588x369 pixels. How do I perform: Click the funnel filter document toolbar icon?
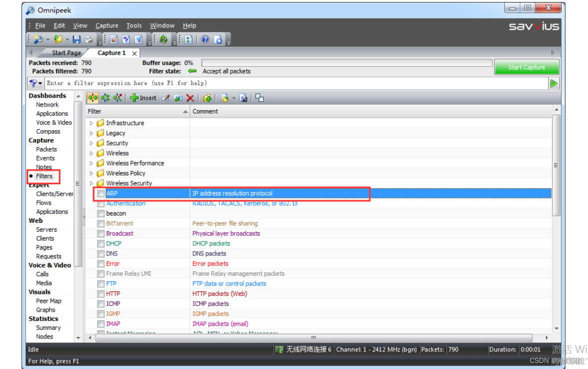127,39
